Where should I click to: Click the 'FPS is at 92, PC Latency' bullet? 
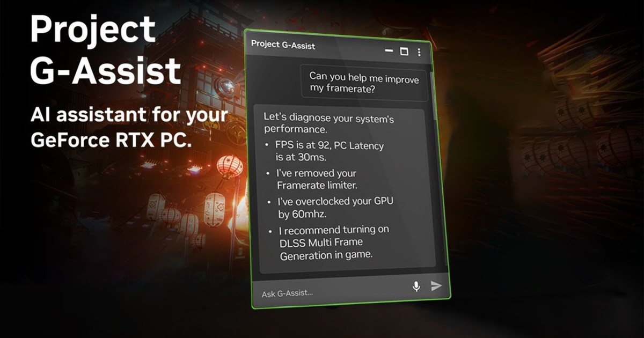[x=326, y=151]
